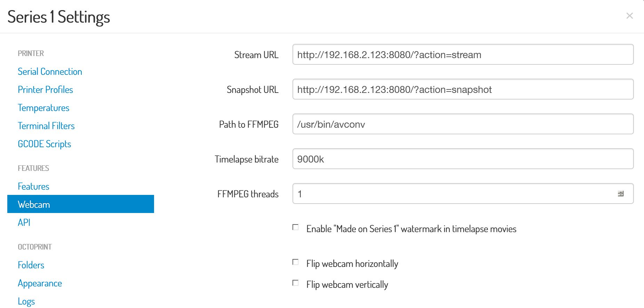
Task: Open Serial Connection settings
Action: pyautogui.click(x=50, y=72)
